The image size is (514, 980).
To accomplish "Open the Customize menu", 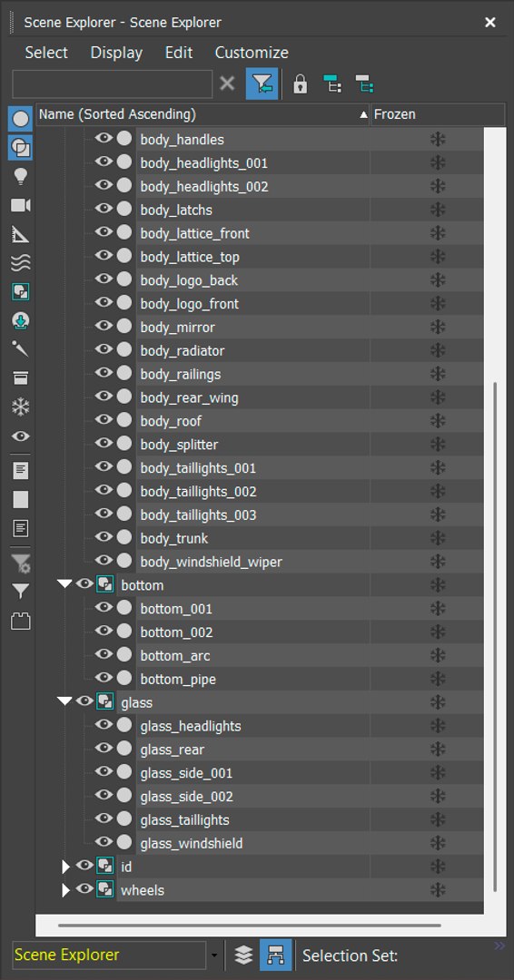I will 252,53.
